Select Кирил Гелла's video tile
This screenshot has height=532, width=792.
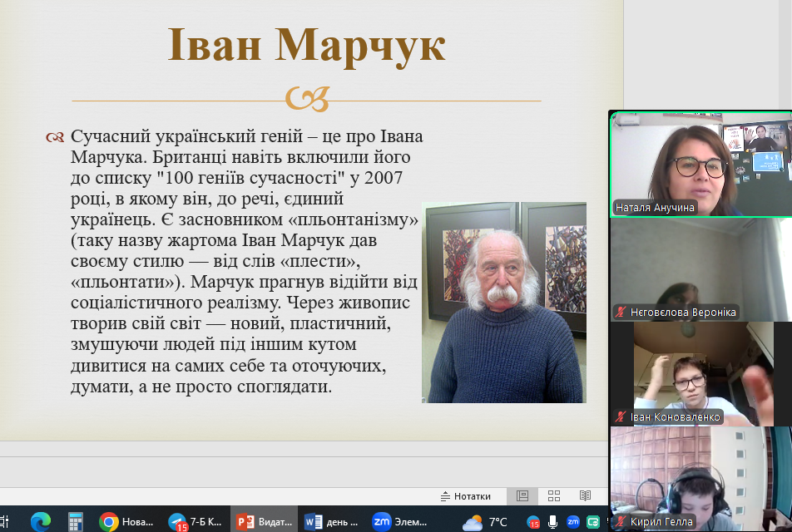701,479
